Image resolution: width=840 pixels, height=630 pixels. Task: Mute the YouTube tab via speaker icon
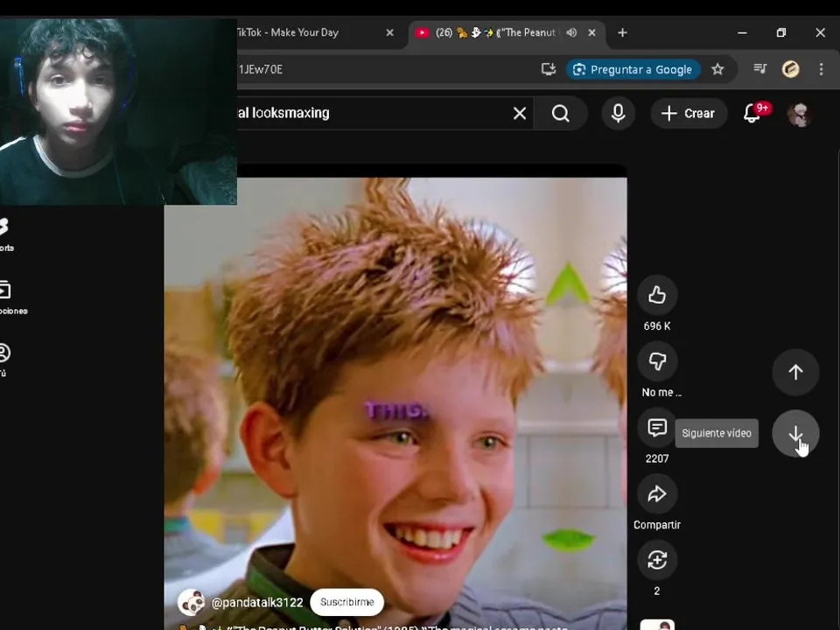(571, 32)
